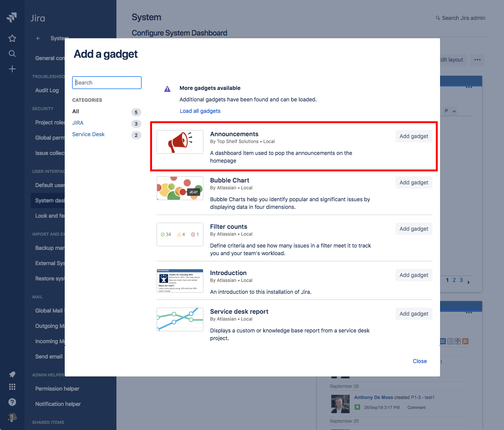Screen dimensions: 504x430
Task: Click the warning triangle icon near More gadgets
Action: 167,89
